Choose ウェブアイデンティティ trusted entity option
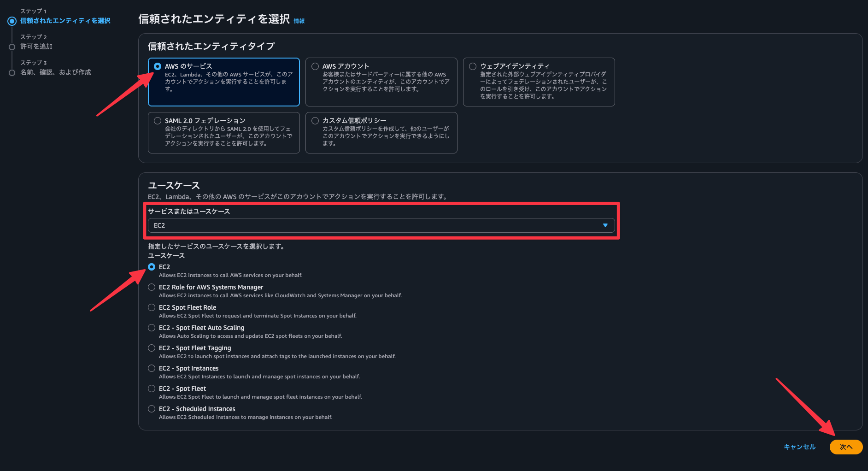 click(x=473, y=66)
